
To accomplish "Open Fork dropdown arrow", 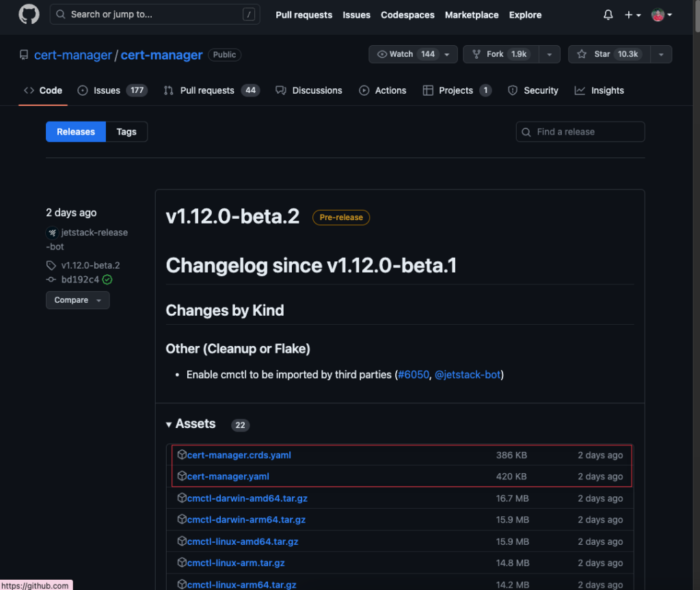I will pos(550,54).
